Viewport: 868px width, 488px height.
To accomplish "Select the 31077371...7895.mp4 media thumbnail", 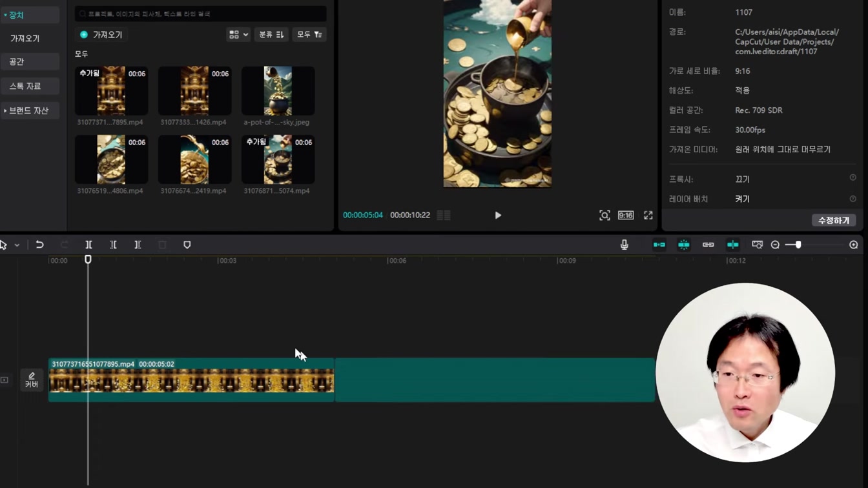I will [x=111, y=91].
